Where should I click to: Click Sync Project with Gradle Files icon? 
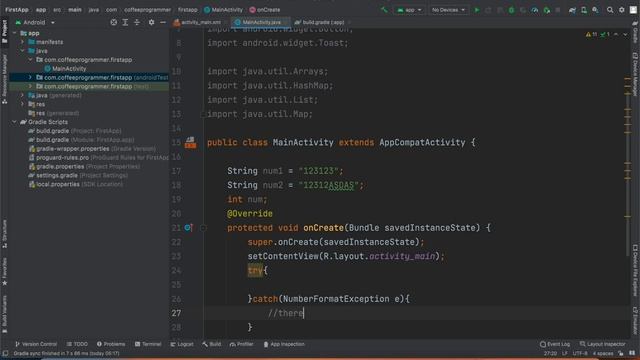point(572,10)
